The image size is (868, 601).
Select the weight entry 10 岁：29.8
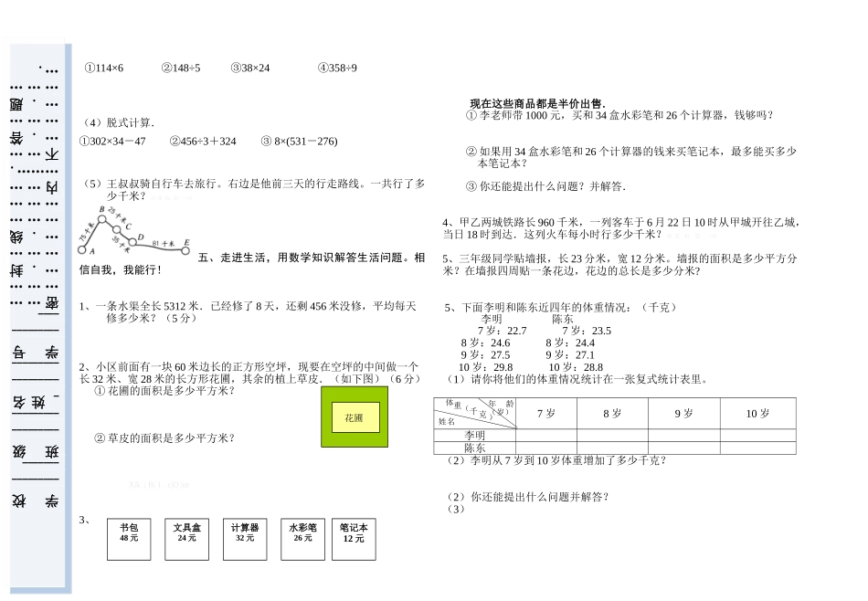tap(485, 367)
